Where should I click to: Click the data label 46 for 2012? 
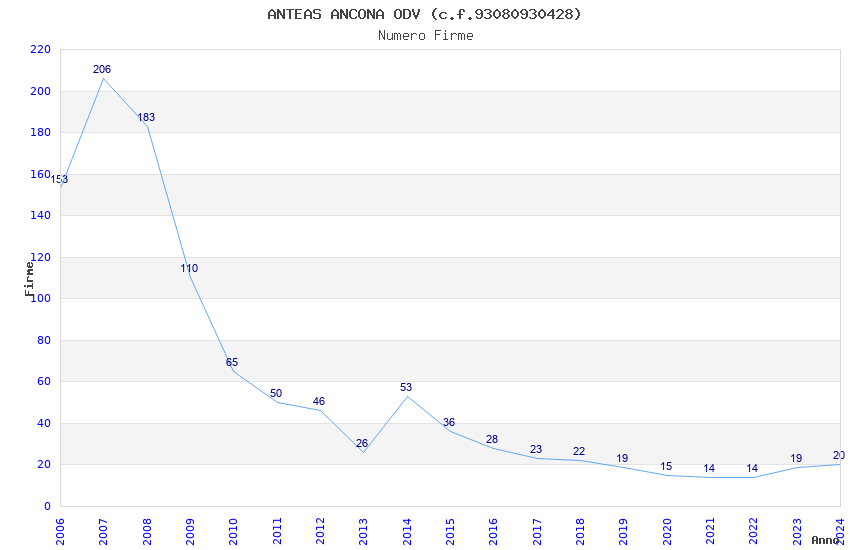pyautogui.click(x=319, y=402)
